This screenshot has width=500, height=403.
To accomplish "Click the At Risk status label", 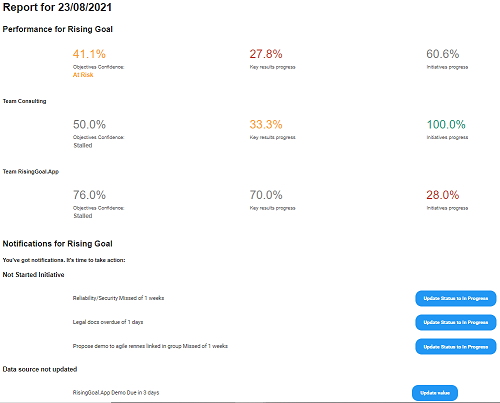I will point(83,75).
